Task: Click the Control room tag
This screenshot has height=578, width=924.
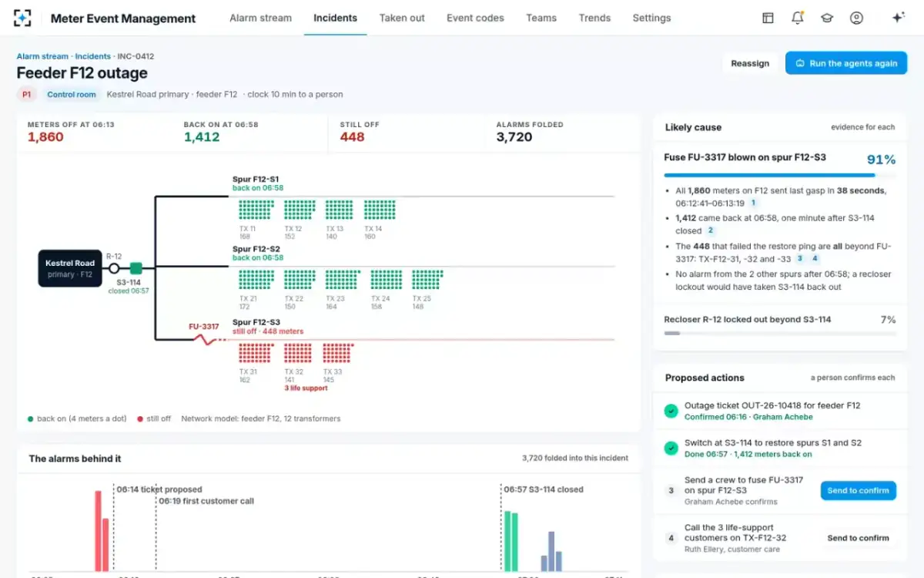Action: pyautogui.click(x=72, y=94)
